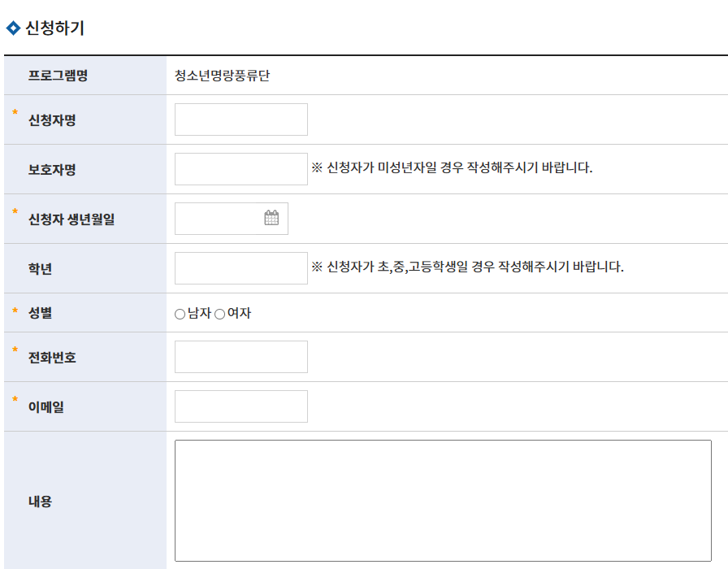Click the program name 청소년명랑풍류단 text

[222, 76]
